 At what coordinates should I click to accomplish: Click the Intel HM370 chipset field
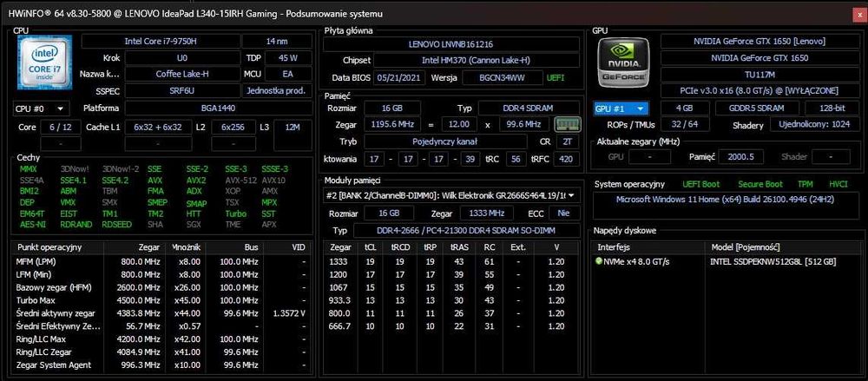476,61
